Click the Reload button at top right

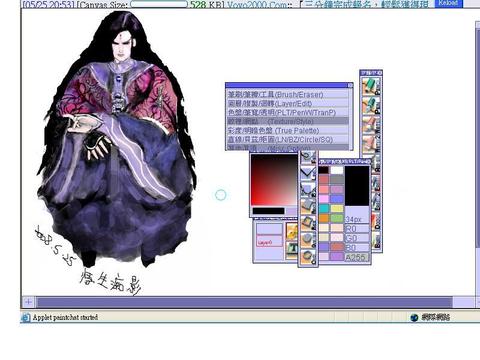click(449, 3)
